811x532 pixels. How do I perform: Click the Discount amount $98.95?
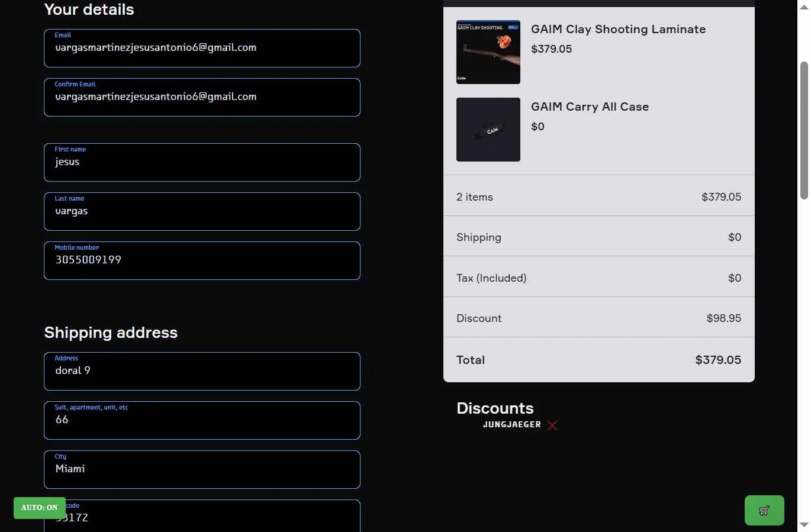coord(723,318)
